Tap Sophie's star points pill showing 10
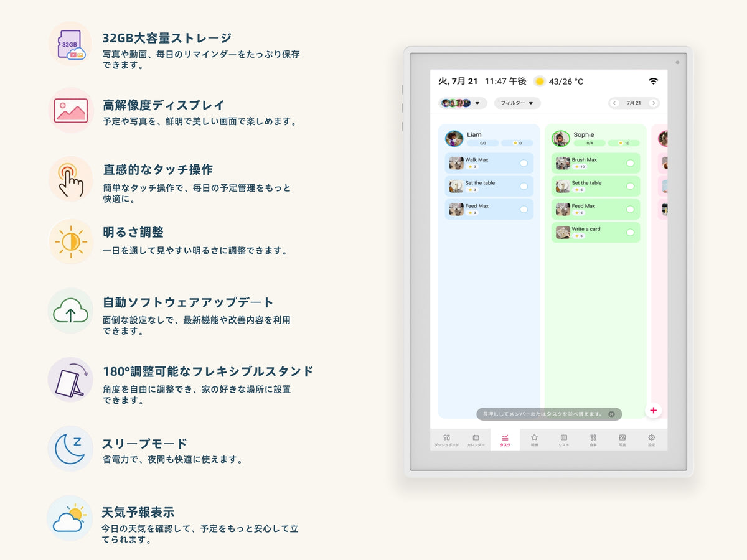Viewport: 747px width, 560px height. [x=624, y=143]
